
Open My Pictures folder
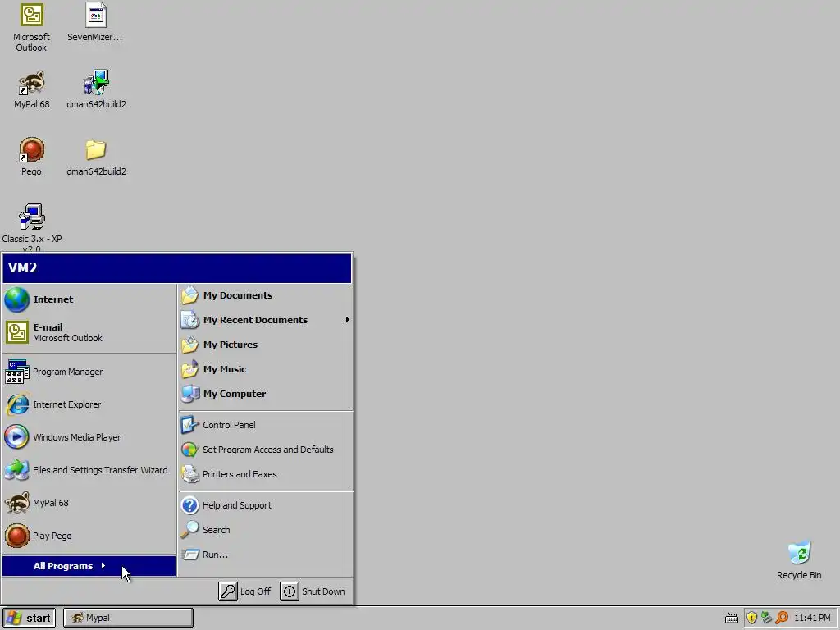tap(266, 345)
